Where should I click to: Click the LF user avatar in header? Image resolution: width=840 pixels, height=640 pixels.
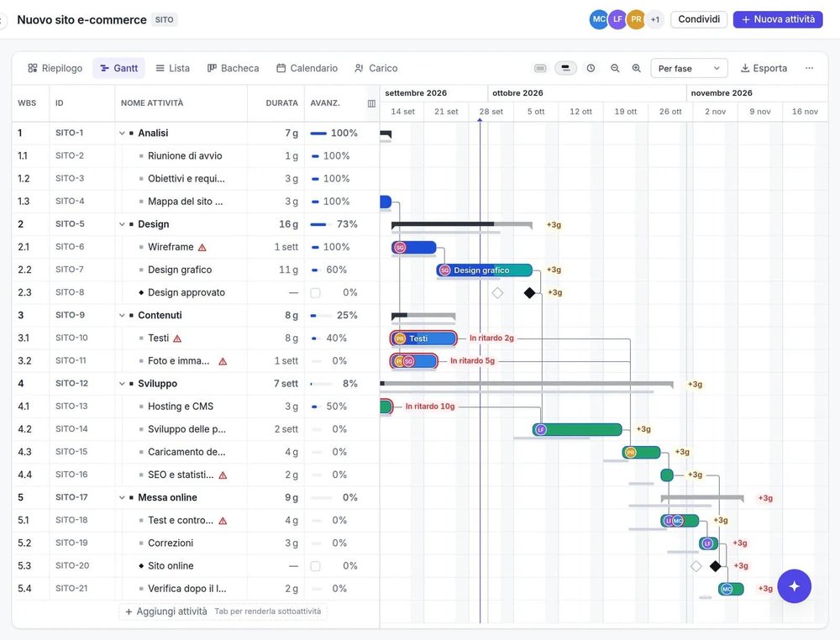click(x=617, y=19)
